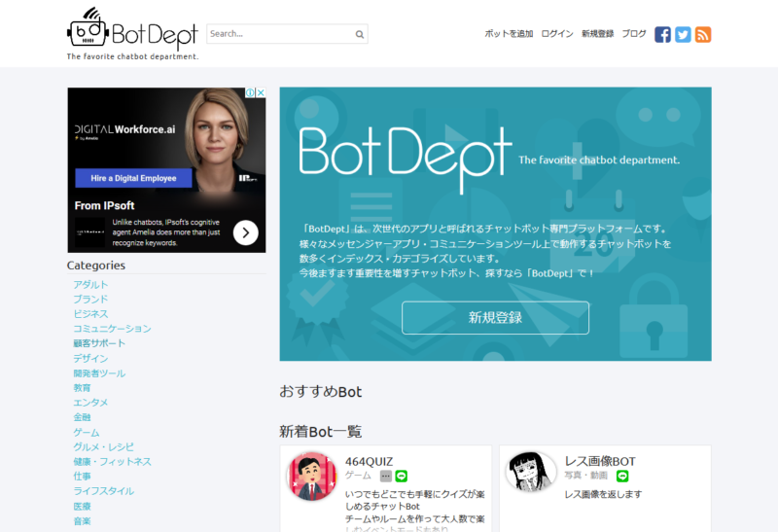778x532 pixels.
Task: Click the LINE icon under レス画像BOT
Action: 622,477
